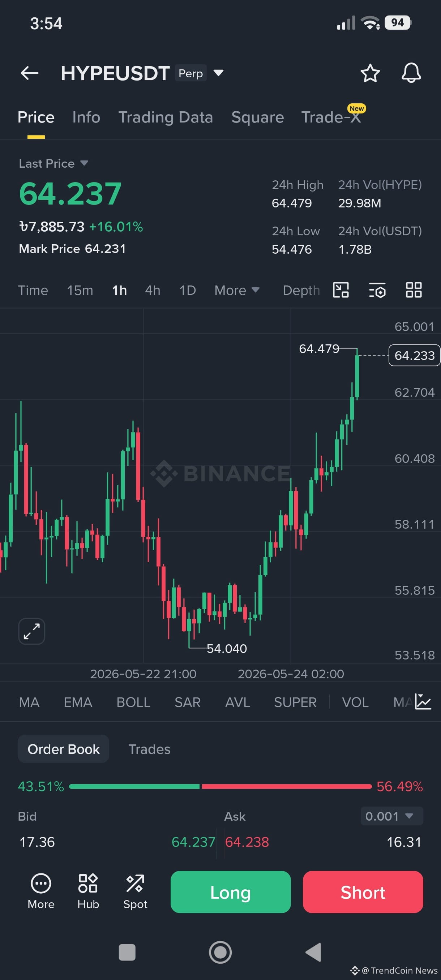
Task: Tap the ask price 64.238
Action: click(x=247, y=842)
